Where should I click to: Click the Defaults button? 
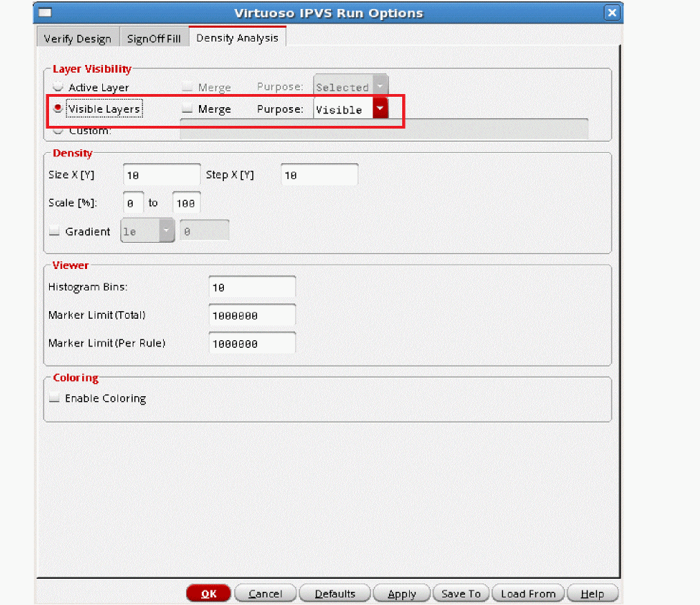(x=335, y=593)
